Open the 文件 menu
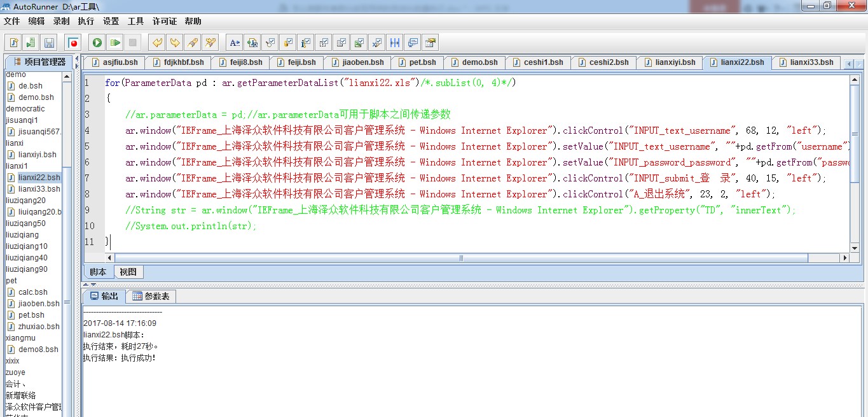Viewport: 868px width, 417px height. 11,21
